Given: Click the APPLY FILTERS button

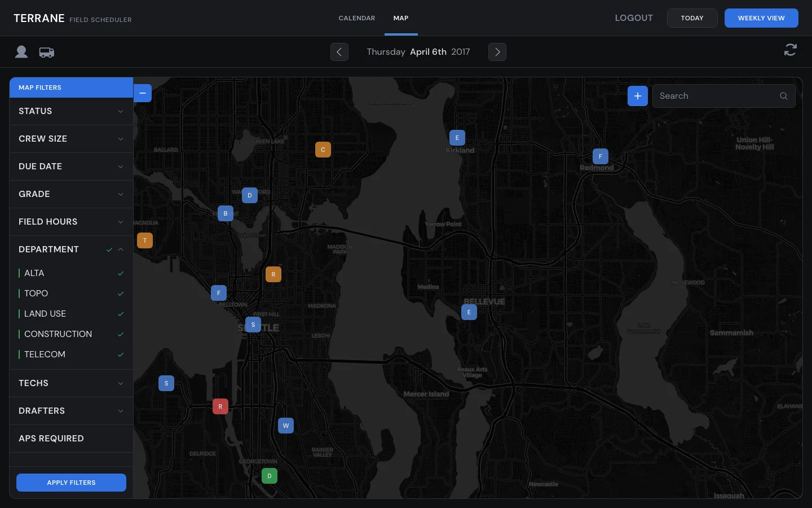Looking at the screenshot, I should point(71,483).
